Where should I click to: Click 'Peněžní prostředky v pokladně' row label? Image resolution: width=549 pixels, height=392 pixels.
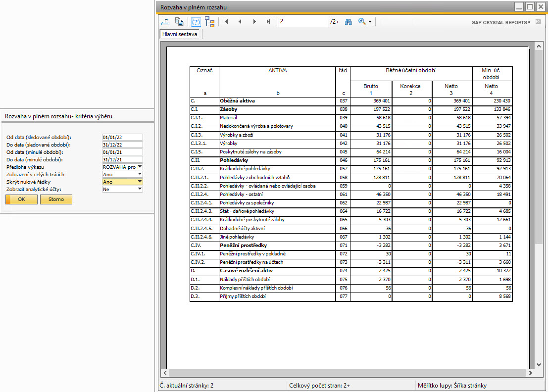pos(252,254)
